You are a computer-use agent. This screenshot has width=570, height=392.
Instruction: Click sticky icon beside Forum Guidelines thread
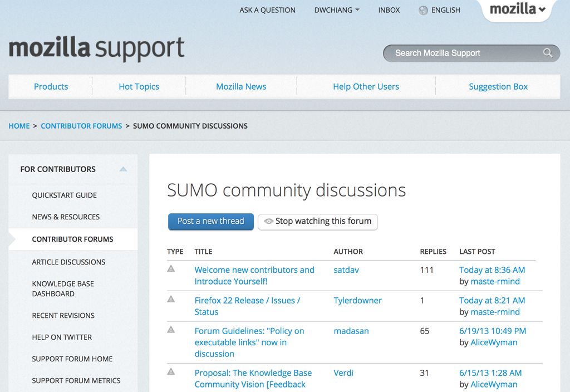coord(171,330)
